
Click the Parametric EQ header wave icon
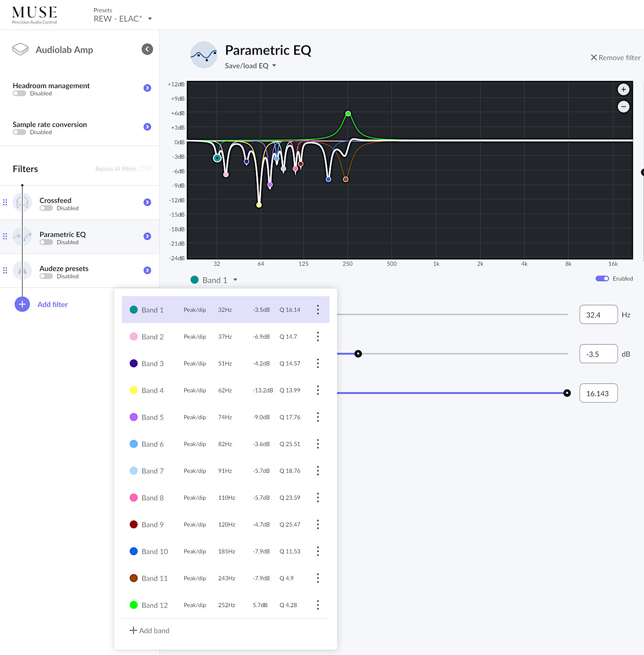click(x=204, y=55)
